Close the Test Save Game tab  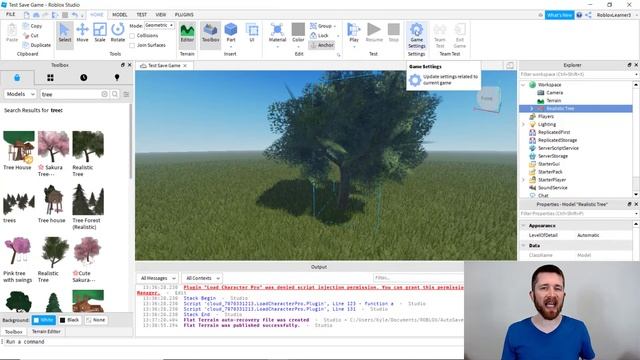185,66
